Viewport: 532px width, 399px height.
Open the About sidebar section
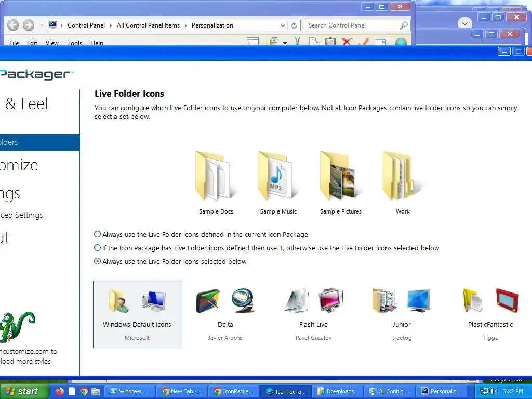click(5, 238)
